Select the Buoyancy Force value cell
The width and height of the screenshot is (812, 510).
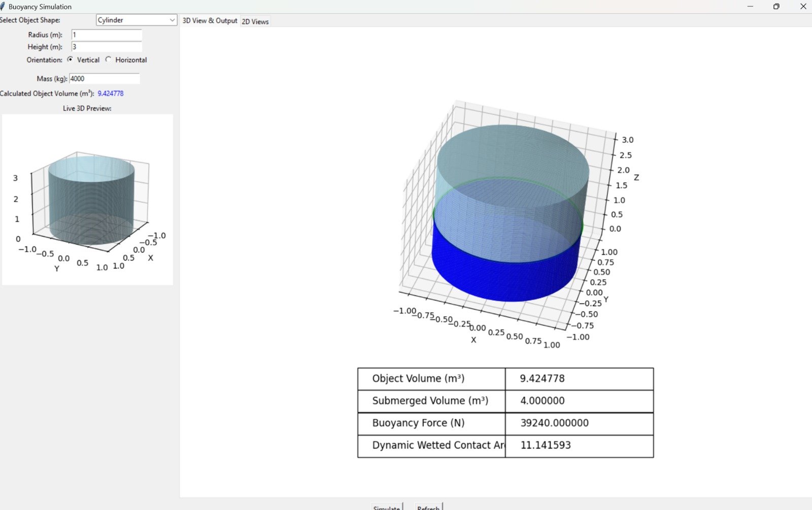point(579,424)
